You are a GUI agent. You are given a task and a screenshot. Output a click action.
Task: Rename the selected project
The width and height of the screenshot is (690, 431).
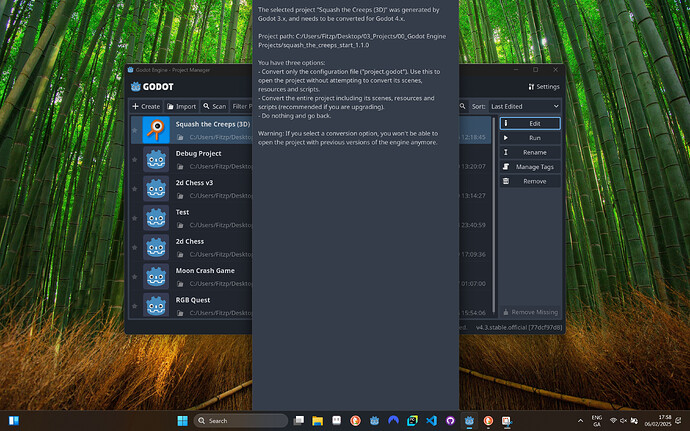[530, 152]
